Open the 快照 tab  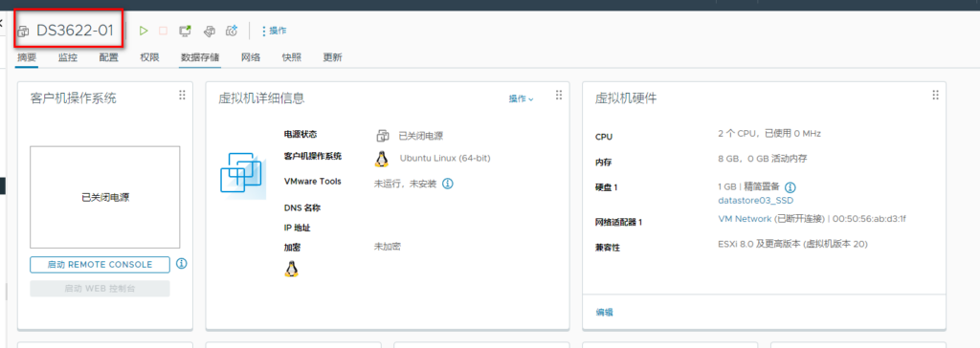(x=292, y=57)
